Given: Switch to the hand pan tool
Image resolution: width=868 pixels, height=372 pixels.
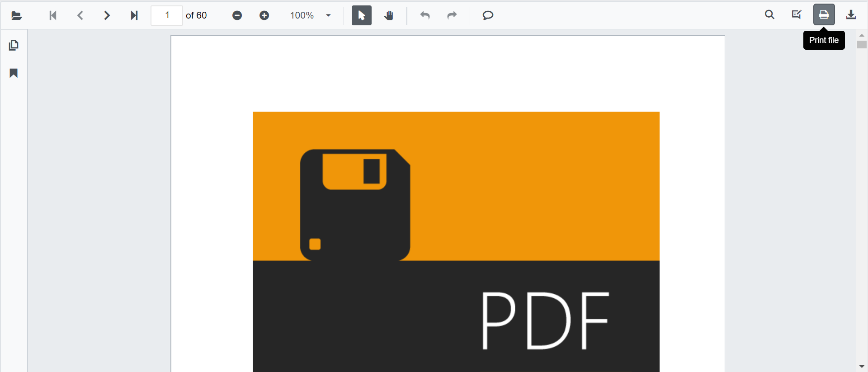Looking at the screenshot, I should point(389,15).
